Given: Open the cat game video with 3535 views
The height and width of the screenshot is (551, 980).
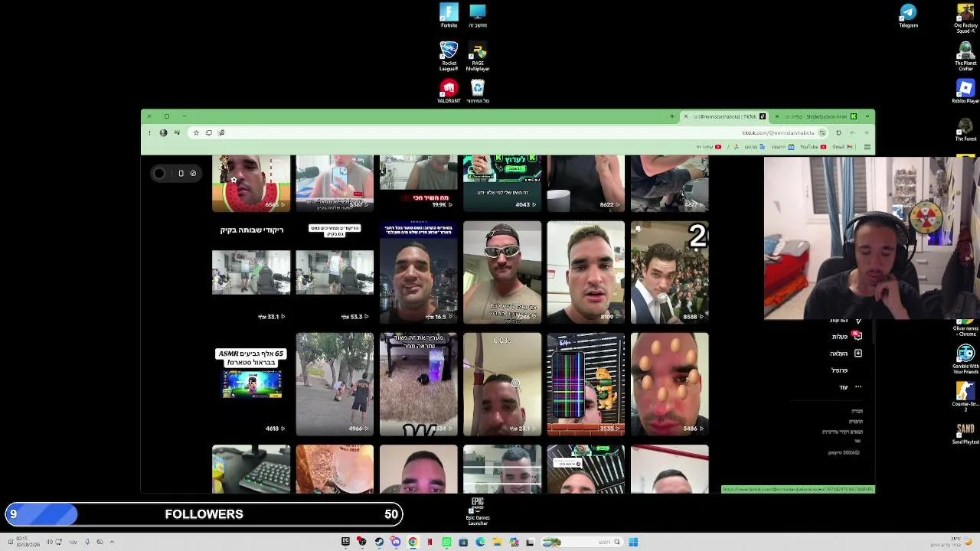Looking at the screenshot, I should click(586, 384).
